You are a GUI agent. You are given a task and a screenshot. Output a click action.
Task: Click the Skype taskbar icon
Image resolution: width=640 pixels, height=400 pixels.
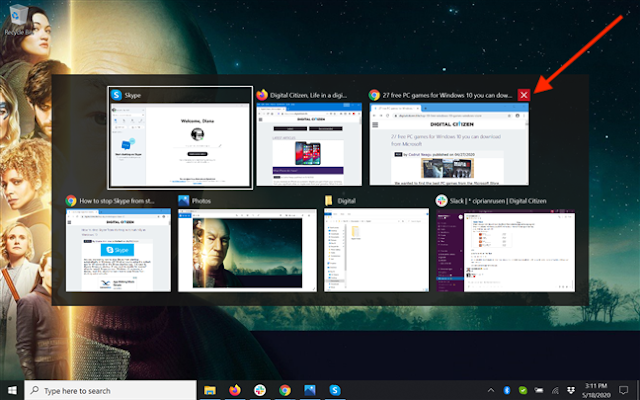[x=335, y=390]
